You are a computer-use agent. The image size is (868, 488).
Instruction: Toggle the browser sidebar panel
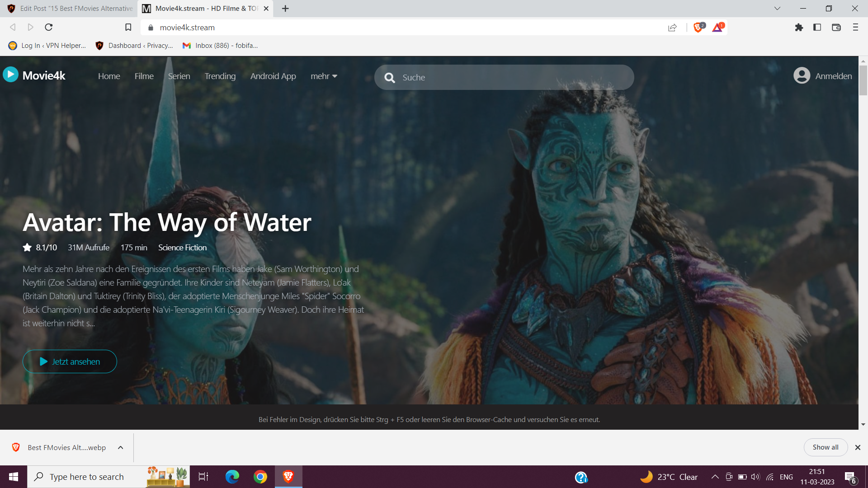[817, 28]
